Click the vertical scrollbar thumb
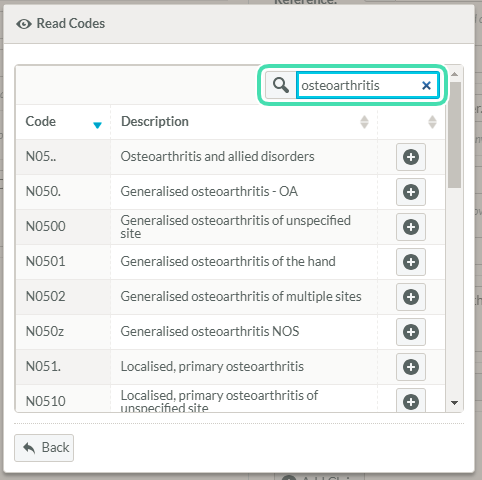Screen dimensions: 482x480 click(455, 135)
